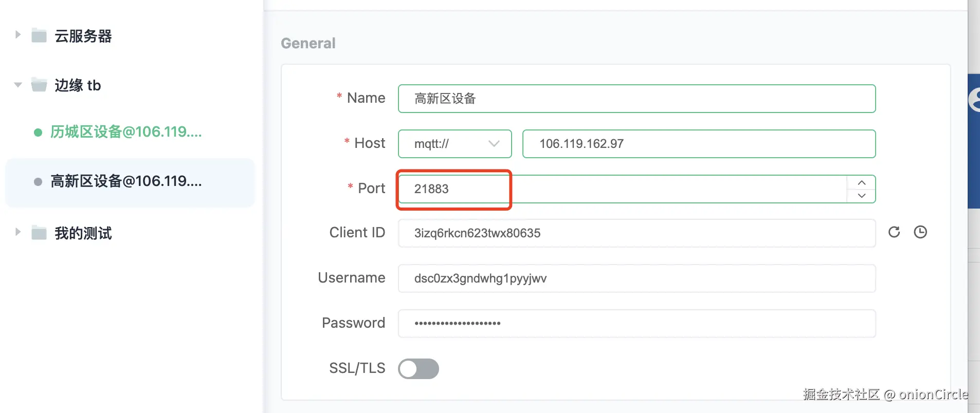This screenshot has width=980, height=413.
Task: Click the gray status dot for 高新区设备
Action: pyautogui.click(x=38, y=182)
